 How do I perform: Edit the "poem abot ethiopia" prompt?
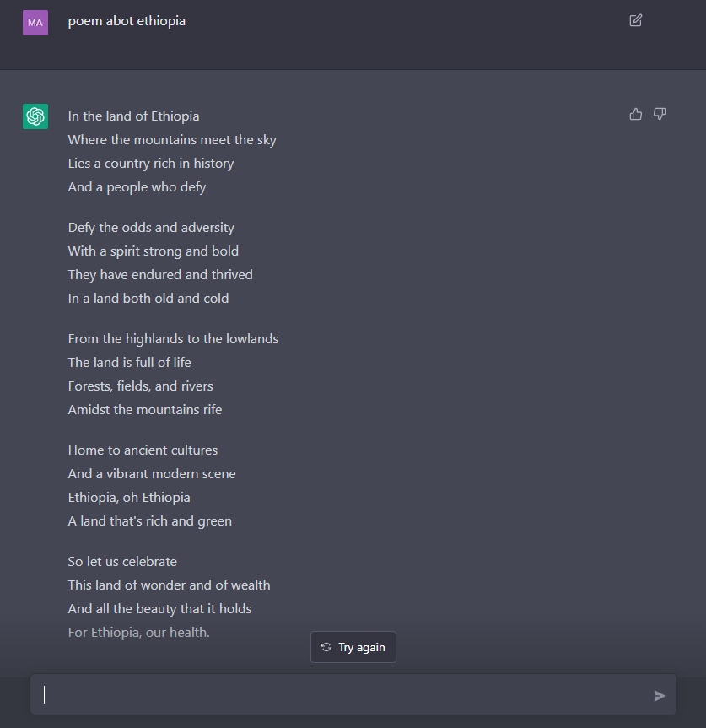[x=635, y=20]
